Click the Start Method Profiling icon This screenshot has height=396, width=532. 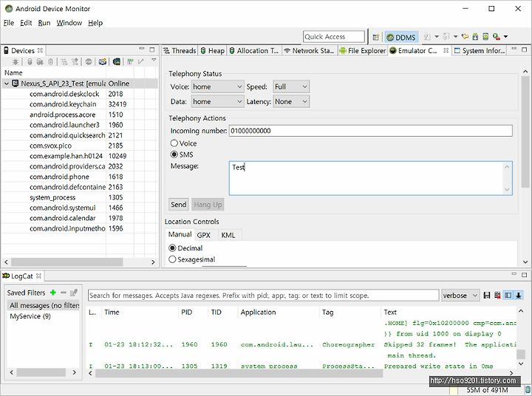pyautogui.click(x=75, y=61)
